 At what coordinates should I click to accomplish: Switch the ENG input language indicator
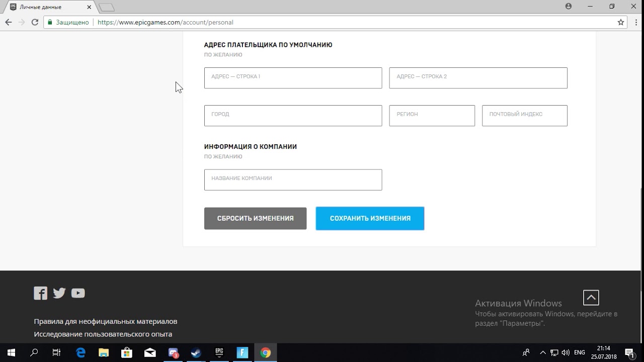click(x=580, y=352)
